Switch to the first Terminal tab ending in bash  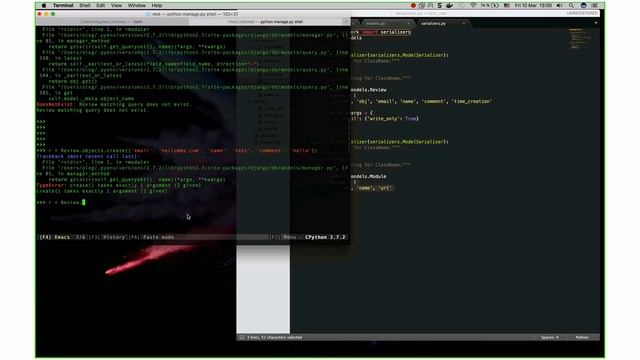tap(112, 22)
